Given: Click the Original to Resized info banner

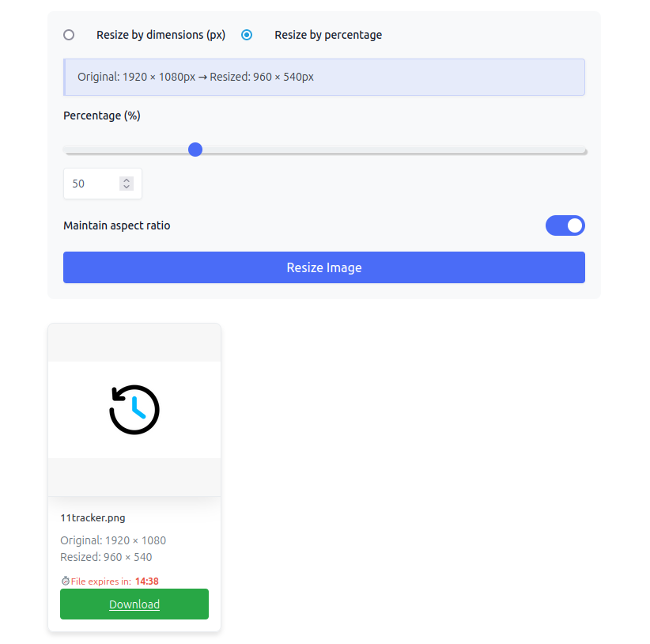Looking at the screenshot, I should [324, 77].
